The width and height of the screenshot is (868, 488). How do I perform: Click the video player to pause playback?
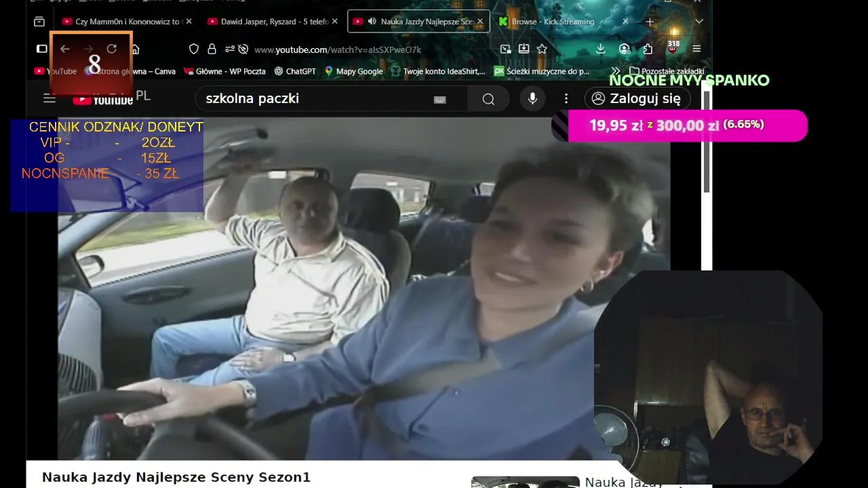pos(363,288)
